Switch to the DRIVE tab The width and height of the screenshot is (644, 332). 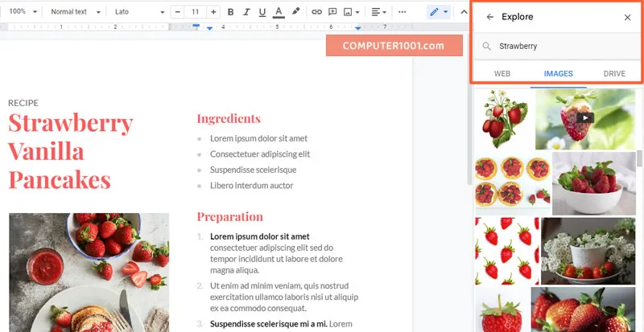pyautogui.click(x=614, y=74)
